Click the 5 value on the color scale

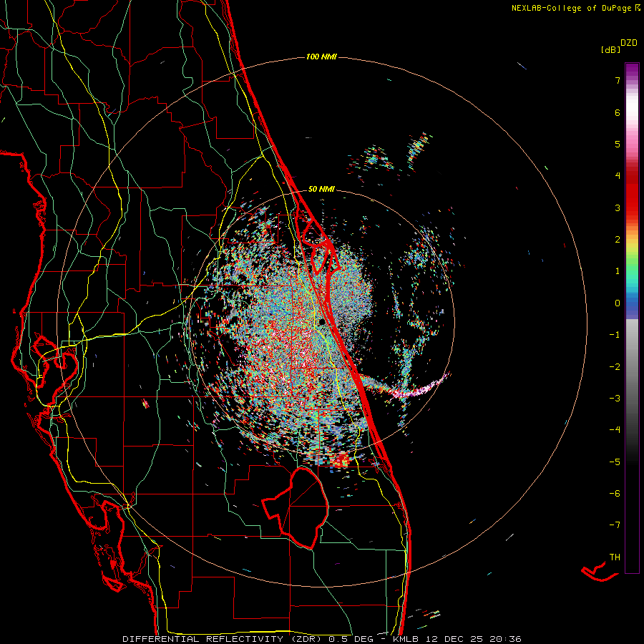(x=618, y=144)
